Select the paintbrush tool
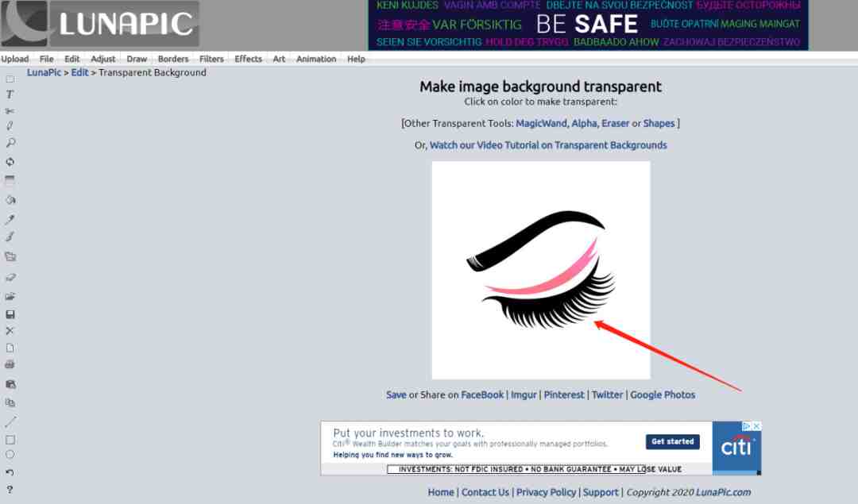 click(x=10, y=237)
